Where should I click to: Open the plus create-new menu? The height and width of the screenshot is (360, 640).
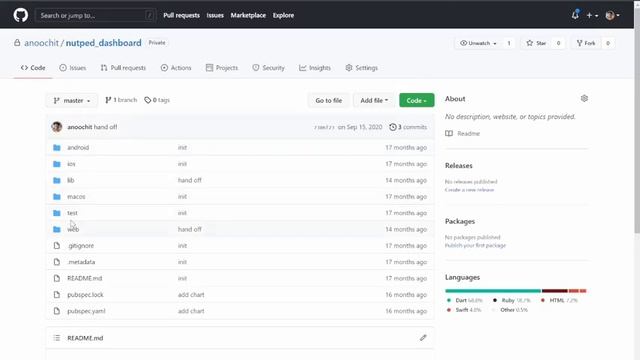[x=592, y=16]
